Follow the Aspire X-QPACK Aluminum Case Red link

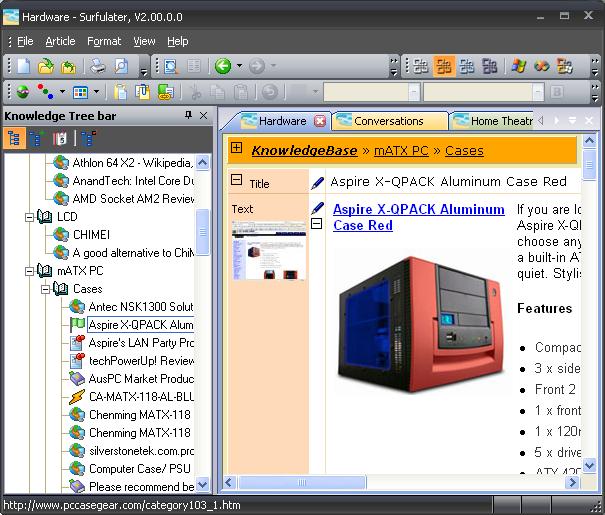(x=419, y=217)
